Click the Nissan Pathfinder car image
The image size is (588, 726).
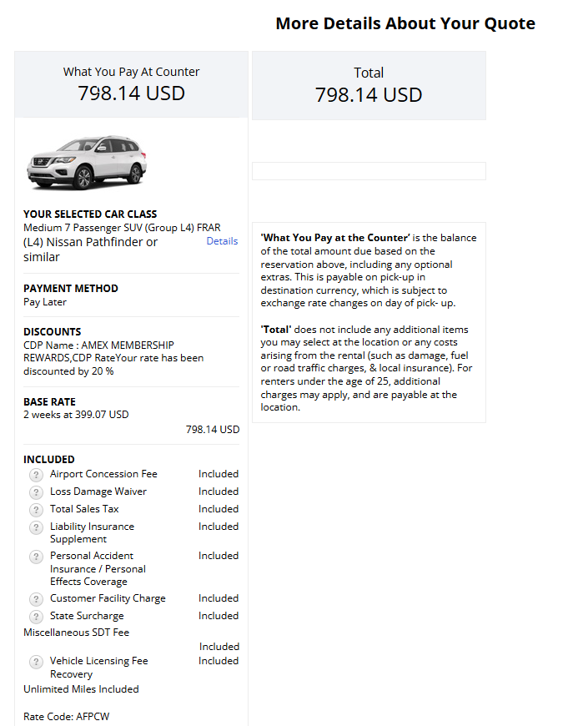[x=86, y=161]
